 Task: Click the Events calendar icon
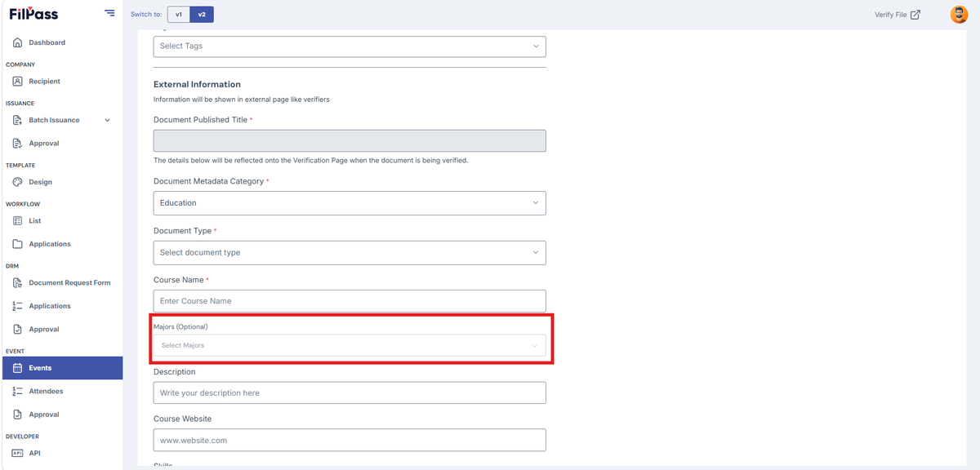(x=18, y=368)
